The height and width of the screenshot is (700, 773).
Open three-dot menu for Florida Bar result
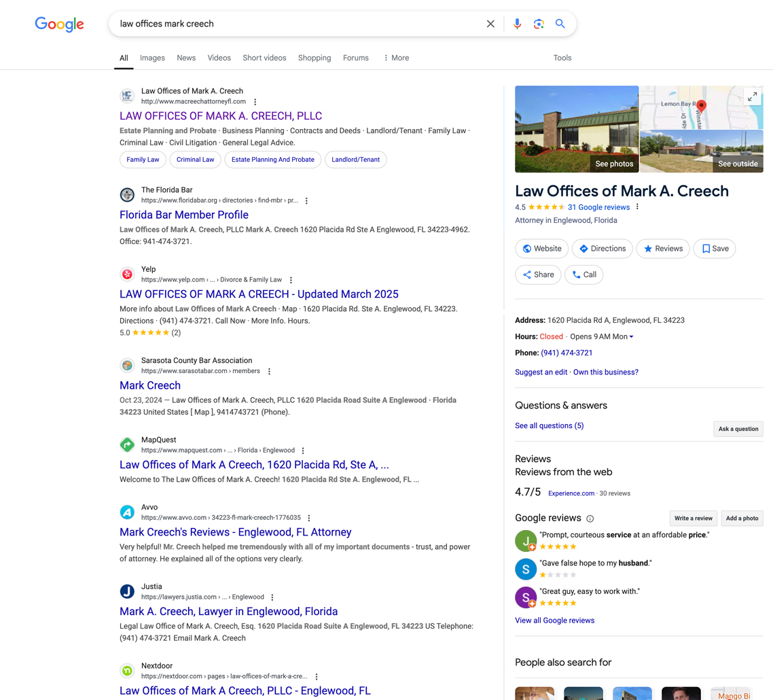[306, 200]
